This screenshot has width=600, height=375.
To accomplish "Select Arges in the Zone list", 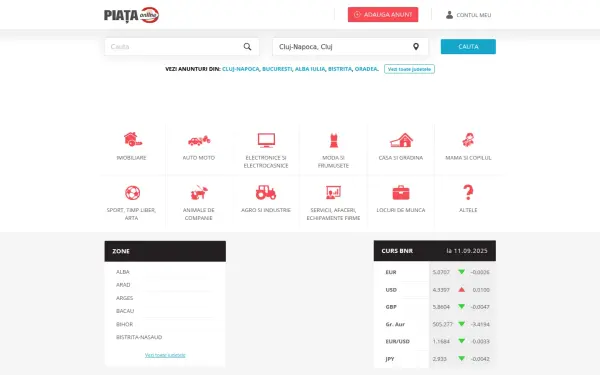I will pyautogui.click(x=124, y=298).
